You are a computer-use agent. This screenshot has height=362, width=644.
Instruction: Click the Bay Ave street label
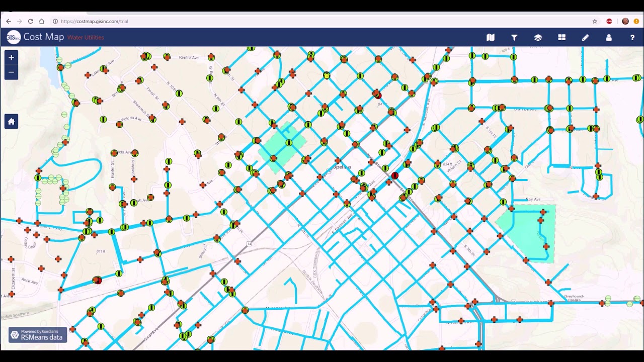[533, 200]
